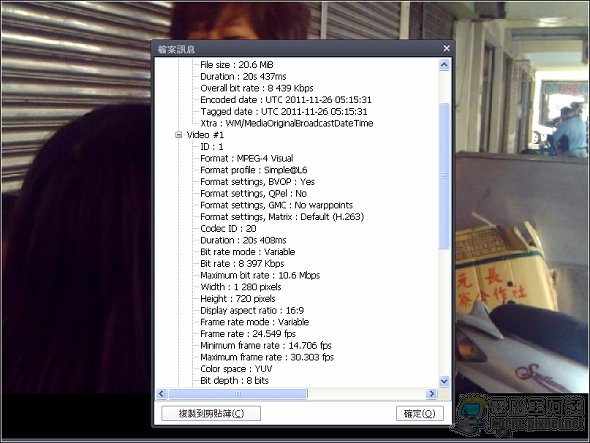Click the horizontal scrollbar right arrow
The height and width of the screenshot is (443, 590).
tap(432, 394)
